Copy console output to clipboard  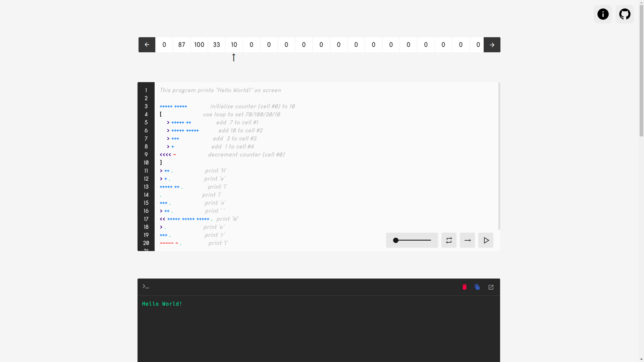(477, 287)
